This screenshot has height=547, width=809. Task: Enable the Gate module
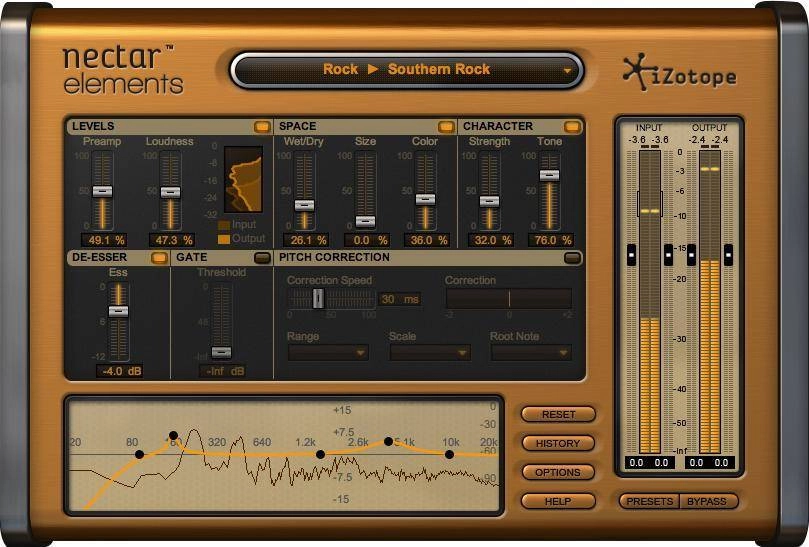(x=263, y=258)
